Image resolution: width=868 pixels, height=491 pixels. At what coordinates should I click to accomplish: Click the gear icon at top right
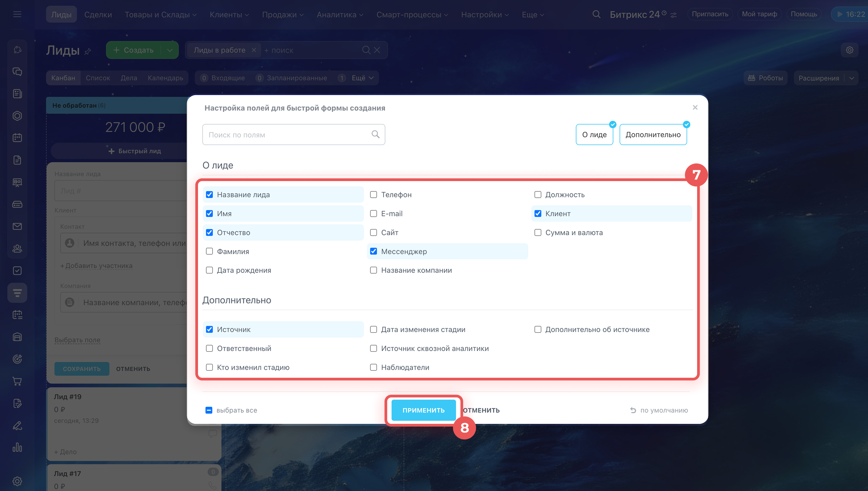849,50
